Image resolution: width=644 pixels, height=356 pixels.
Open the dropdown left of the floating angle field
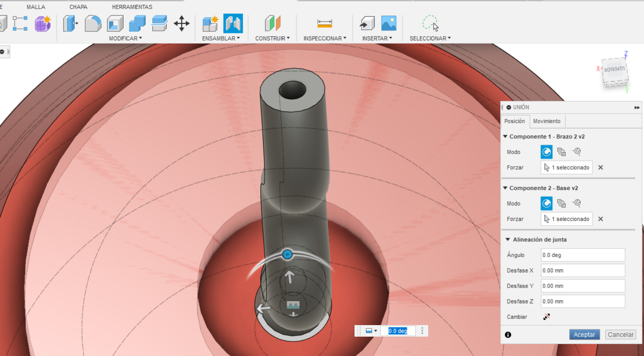(371, 331)
